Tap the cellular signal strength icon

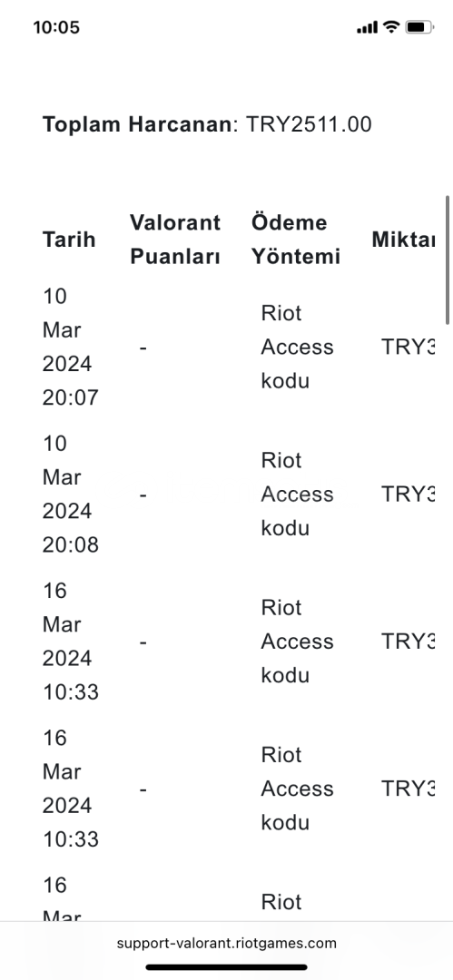pos(368,27)
